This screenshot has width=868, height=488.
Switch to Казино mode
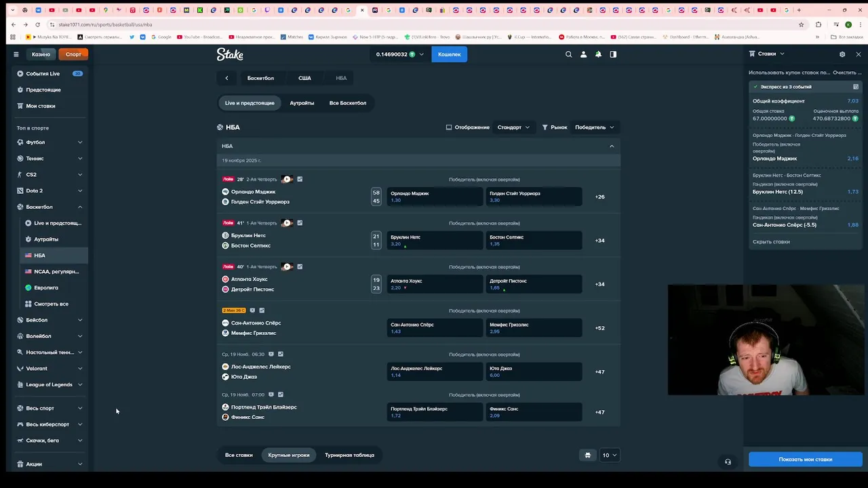coord(41,54)
